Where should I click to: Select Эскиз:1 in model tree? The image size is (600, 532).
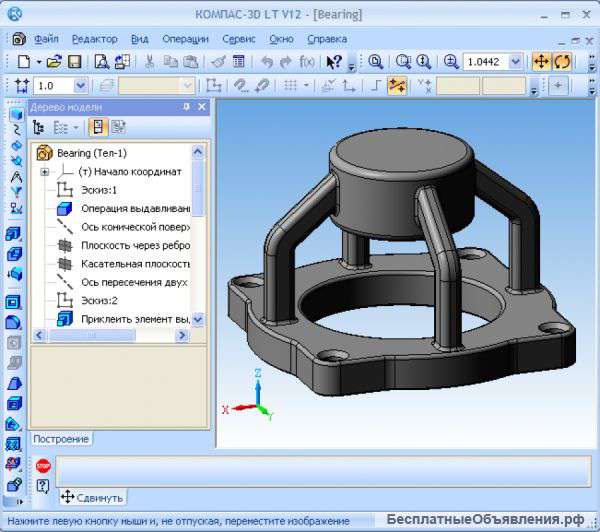point(99,190)
